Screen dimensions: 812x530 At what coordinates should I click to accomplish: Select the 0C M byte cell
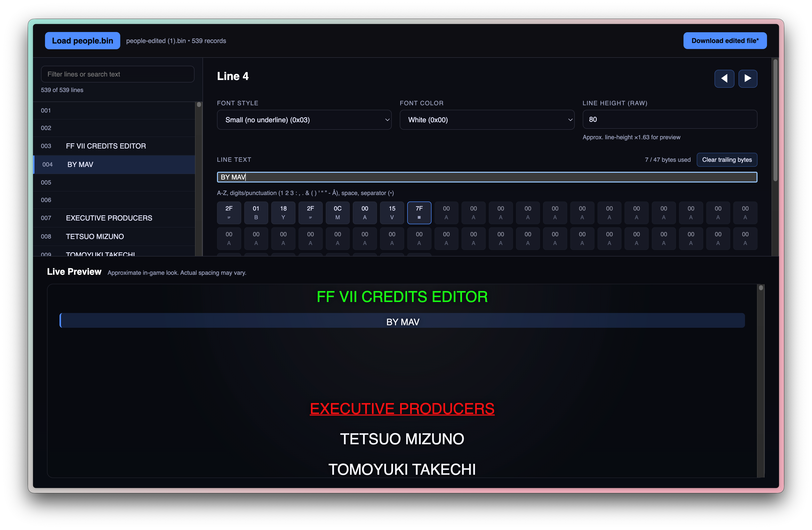pyautogui.click(x=337, y=212)
